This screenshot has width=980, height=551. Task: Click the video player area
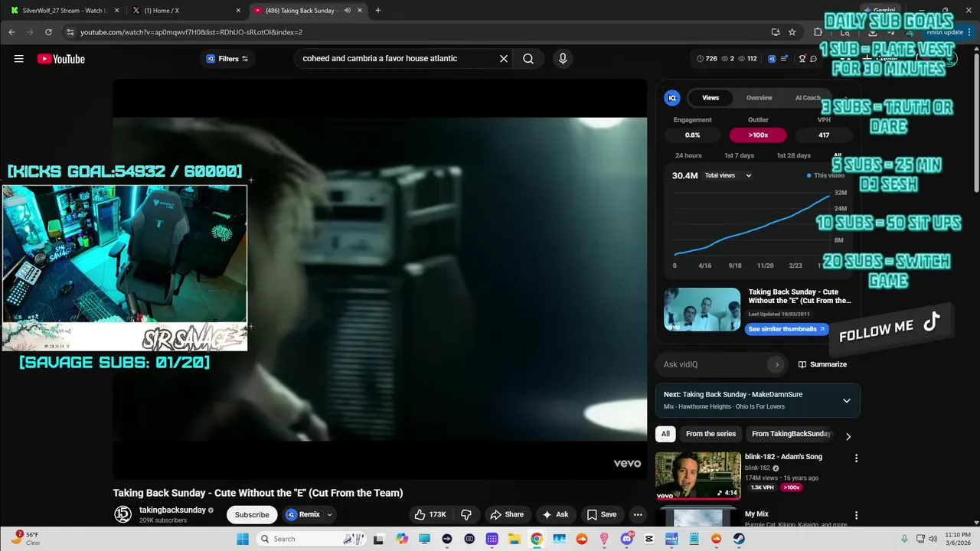coord(380,279)
